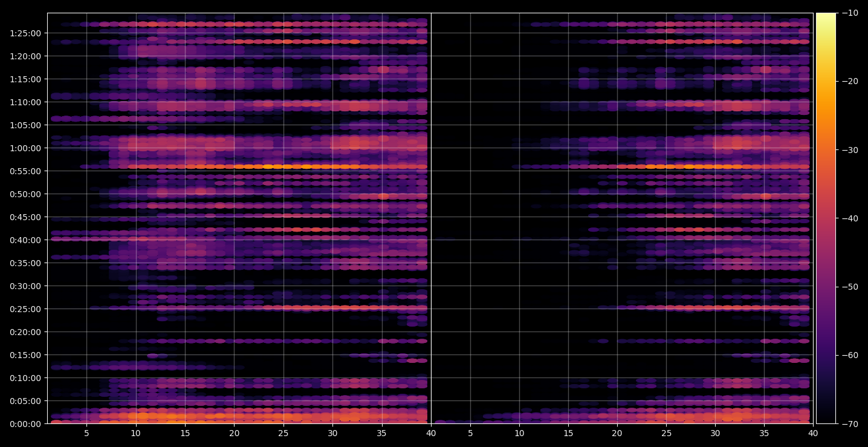Select the −70 colorbar value
This screenshot has width=868, height=447.
tap(850, 423)
